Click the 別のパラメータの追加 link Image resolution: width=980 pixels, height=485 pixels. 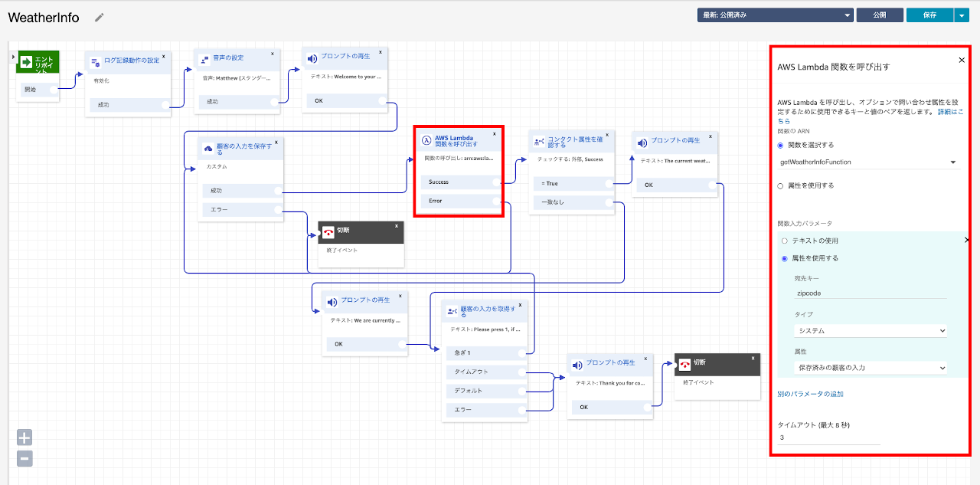pyautogui.click(x=810, y=394)
